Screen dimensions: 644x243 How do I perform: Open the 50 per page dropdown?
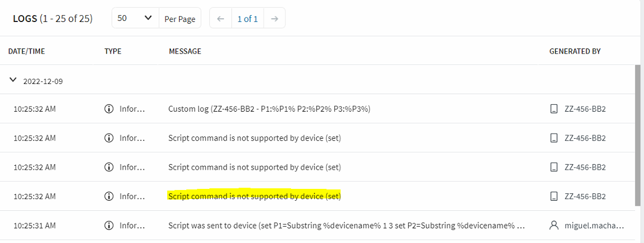pos(135,19)
